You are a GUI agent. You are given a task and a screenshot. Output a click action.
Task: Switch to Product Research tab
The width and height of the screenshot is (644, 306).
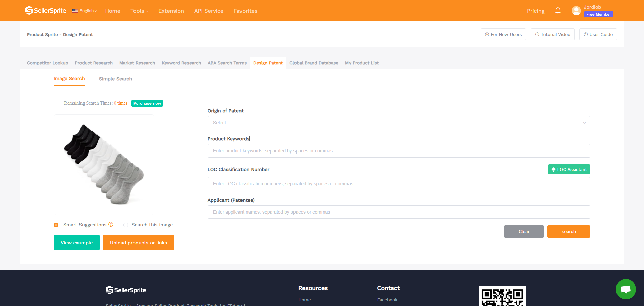94,63
